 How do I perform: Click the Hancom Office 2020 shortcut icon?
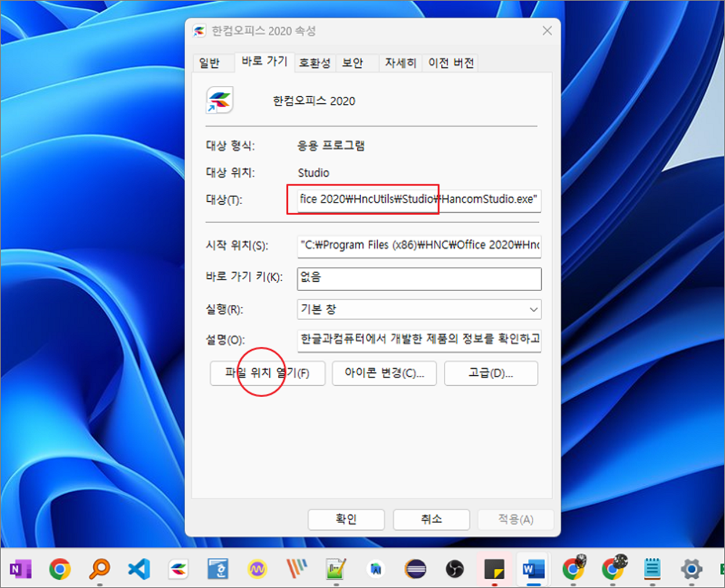click(x=220, y=100)
